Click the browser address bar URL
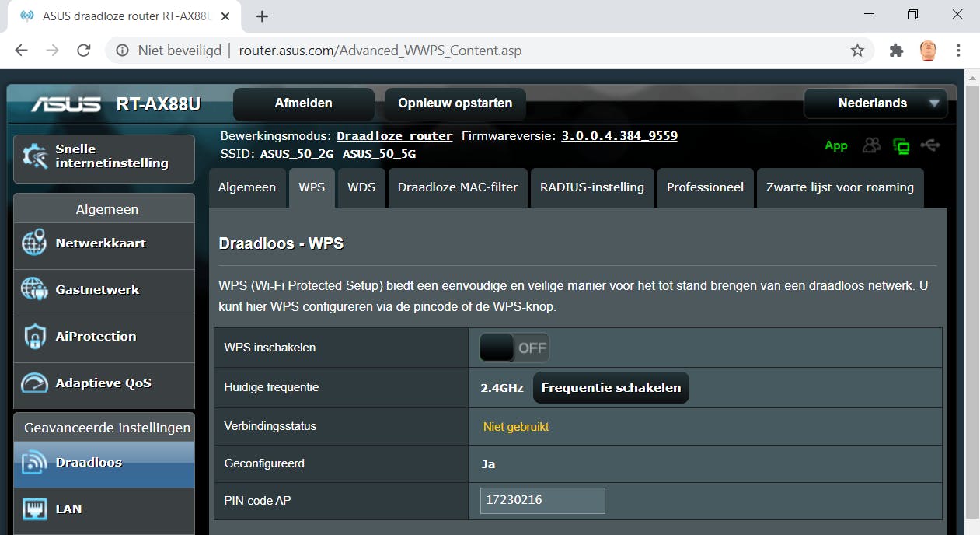The image size is (980, 535). pos(380,51)
